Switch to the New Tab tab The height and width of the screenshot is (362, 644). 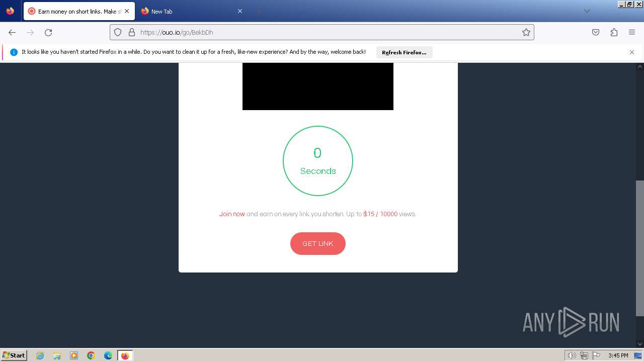[x=191, y=11]
